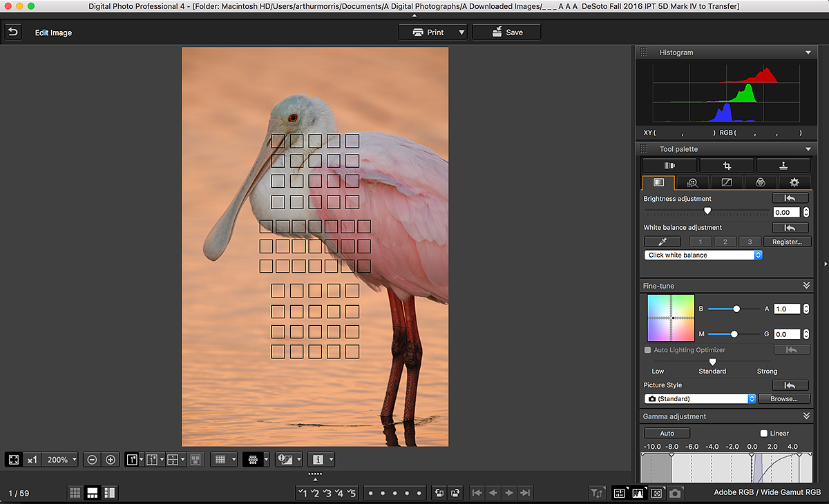Click the fit-to-window view icon
The height and width of the screenshot is (504, 829).
tap(14, 459)
